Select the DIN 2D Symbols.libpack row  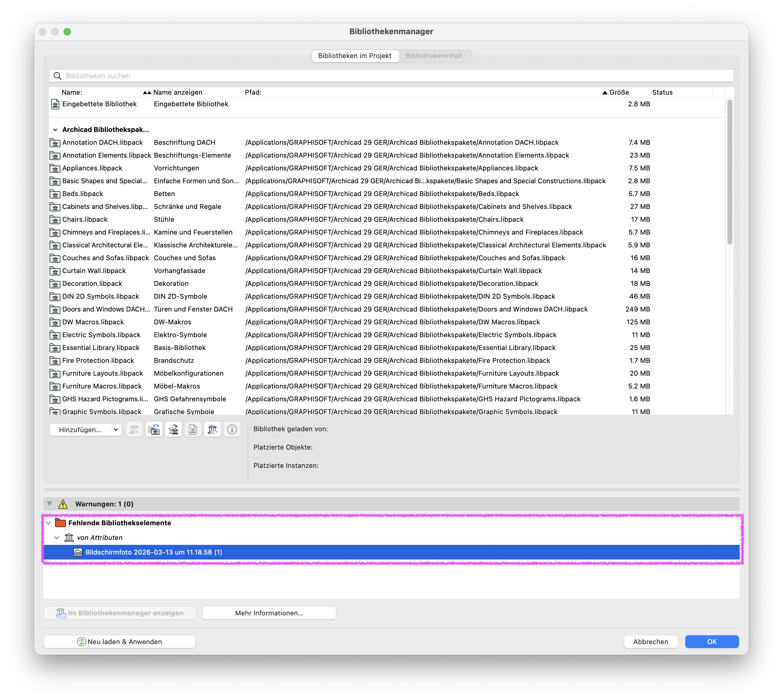[387, 297]
